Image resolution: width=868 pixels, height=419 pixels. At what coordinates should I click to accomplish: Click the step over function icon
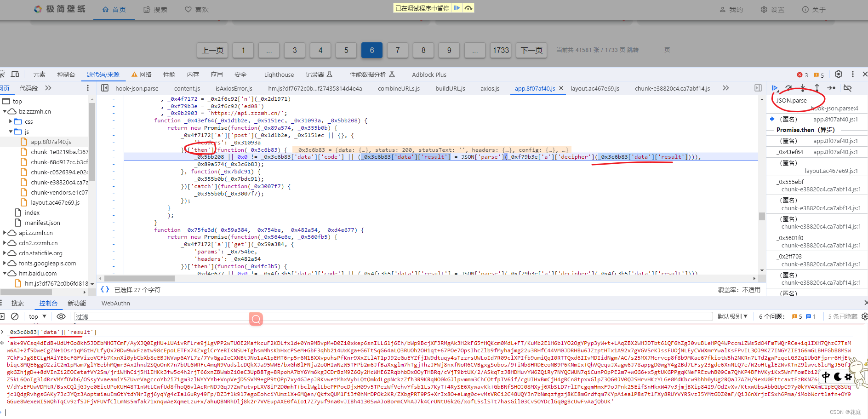[788, 88]
